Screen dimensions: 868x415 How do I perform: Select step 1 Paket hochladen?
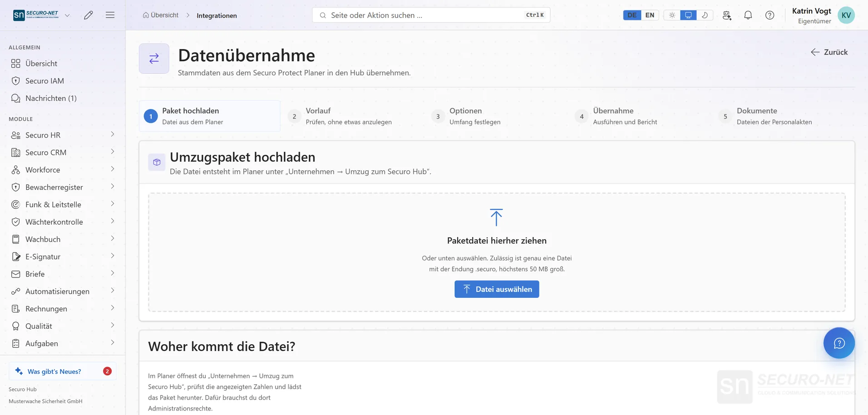(x=210, y=116)
